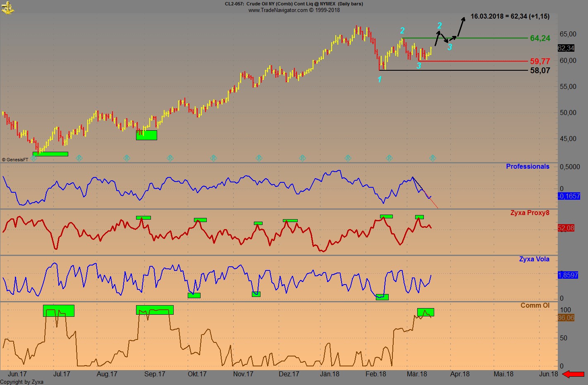588x385 pixels.
Task: Click the golden anchor logo icon
Action: 7,7
